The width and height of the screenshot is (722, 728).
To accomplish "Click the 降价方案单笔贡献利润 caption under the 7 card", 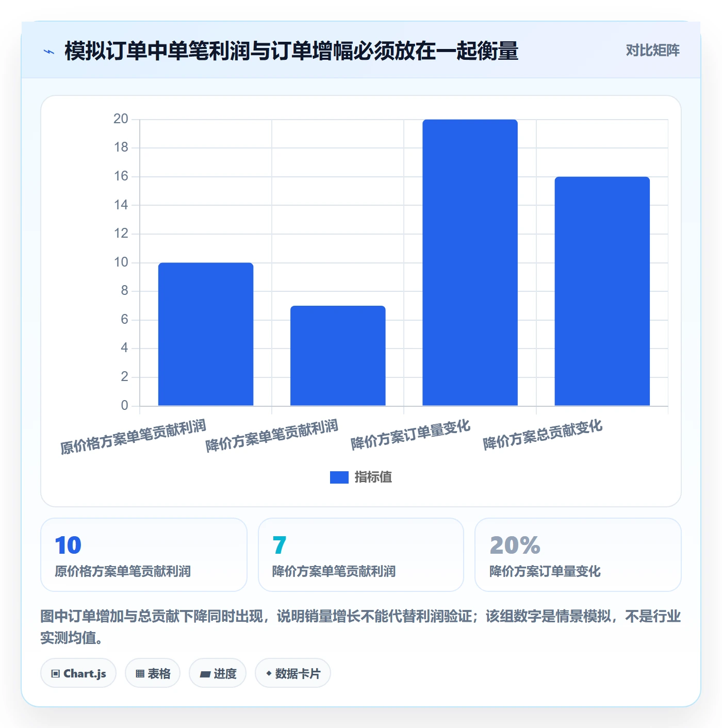I will click(x=334, y=571).
